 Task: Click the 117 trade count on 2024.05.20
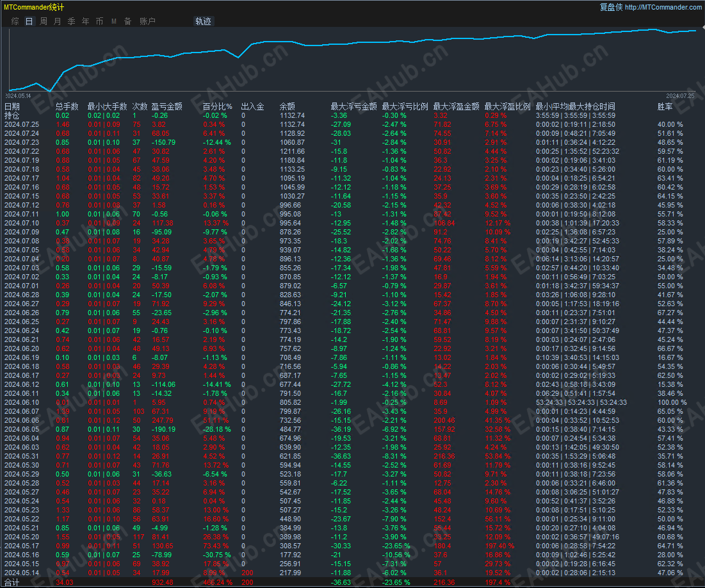138,537
